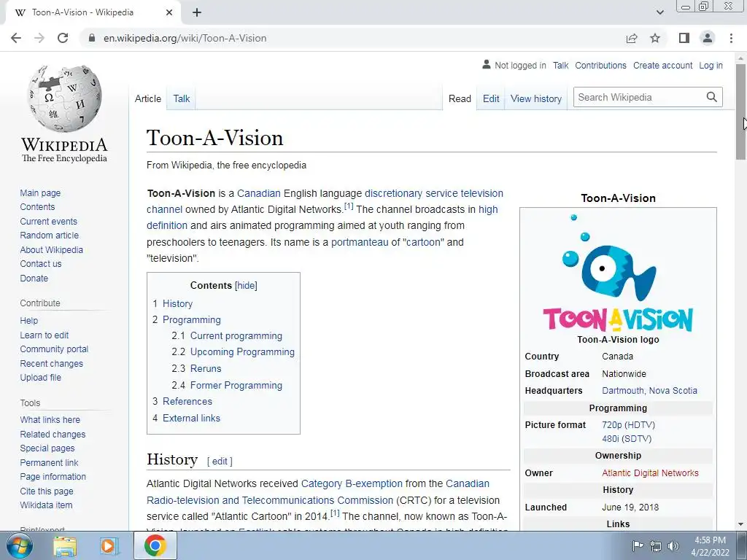Jump to 2.1 Current programming in contents
Screen dimensions: 747x560
[227, 335]
